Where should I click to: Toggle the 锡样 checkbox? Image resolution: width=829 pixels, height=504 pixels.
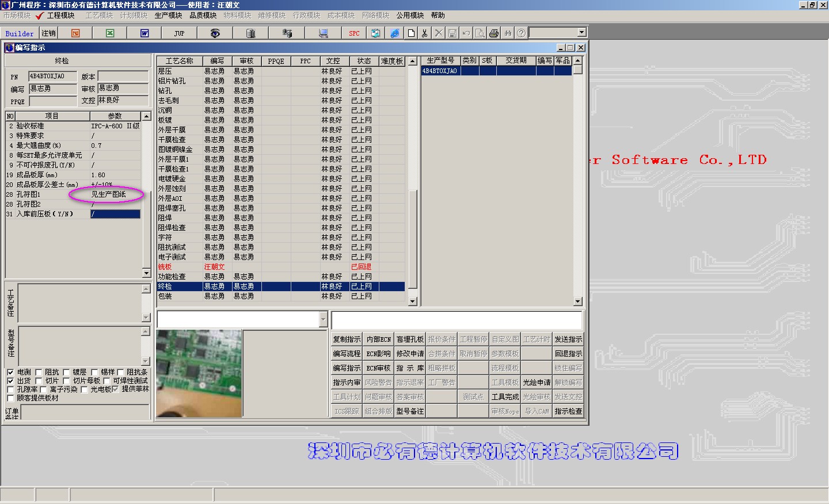(94, 372)
